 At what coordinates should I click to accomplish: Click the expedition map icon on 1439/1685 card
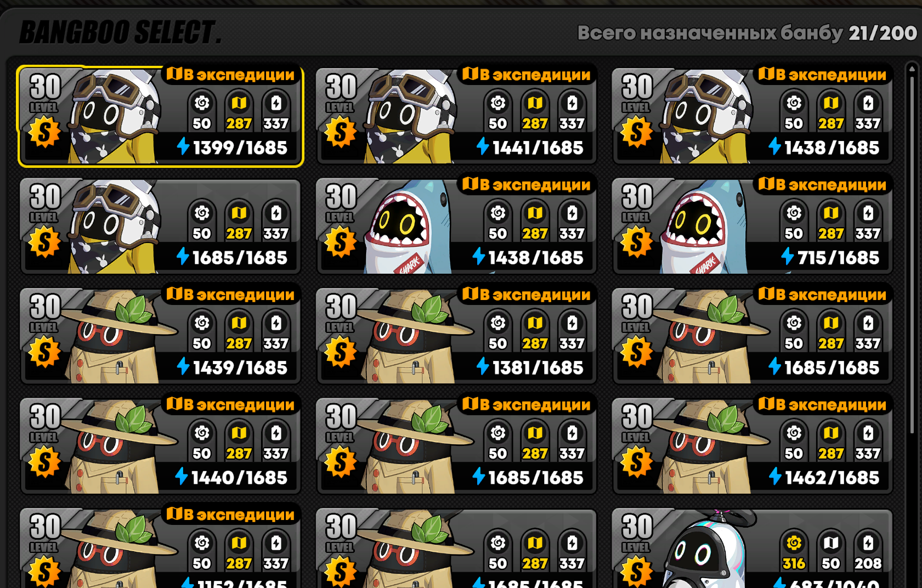click(174, 293)
